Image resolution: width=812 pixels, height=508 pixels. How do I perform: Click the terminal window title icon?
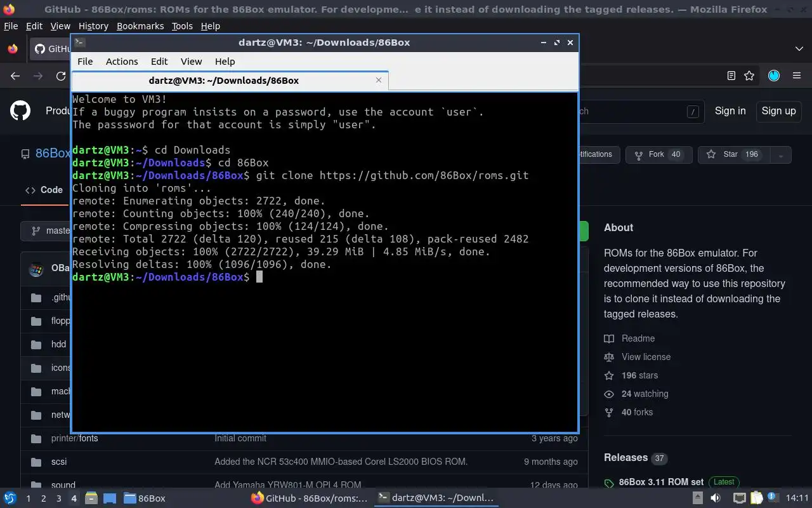tap(79, 43)
